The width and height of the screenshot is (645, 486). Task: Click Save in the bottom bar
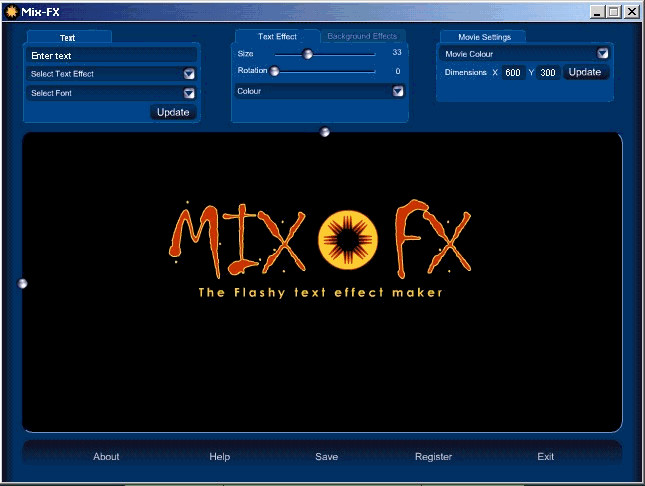click(327, 457)
